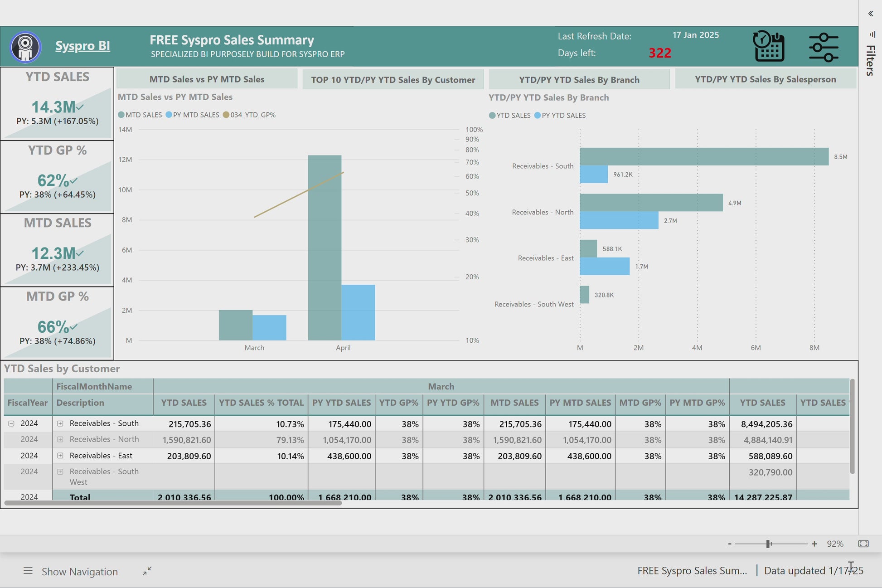Image resolution: width=882 pixels, height=588 pixels.
Task: Adjust the zoom level slider handle
Action: point(768,543)
